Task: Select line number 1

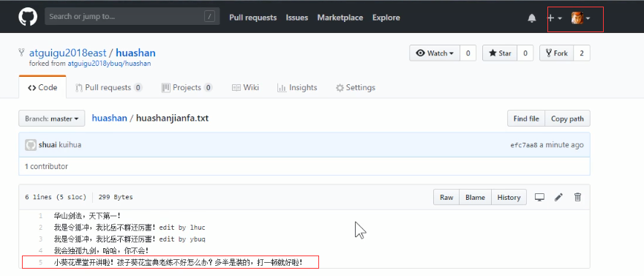Action: point(41,216)
